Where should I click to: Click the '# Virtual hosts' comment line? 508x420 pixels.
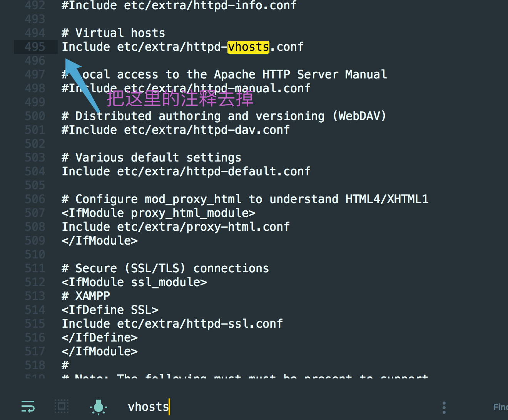pyautogui.click(x=114, y=33)
